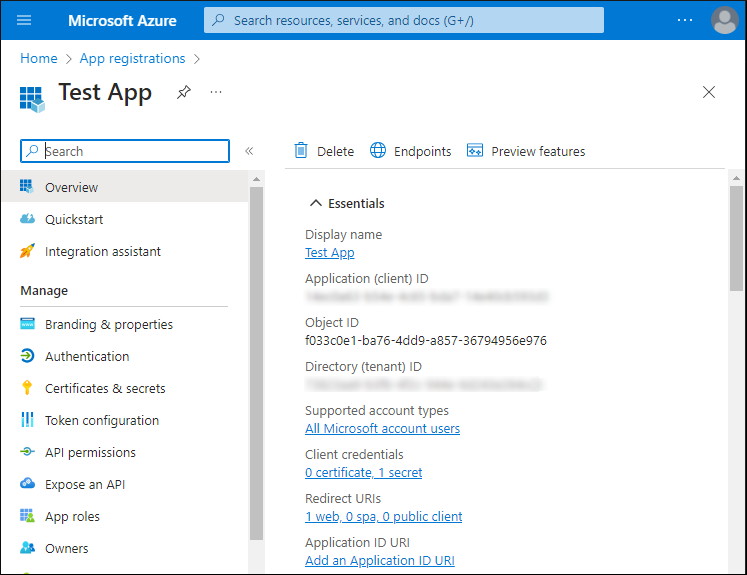This screenshot has width=747, height=575.
Task: Click the Delete button label
Action: point(335,151)
